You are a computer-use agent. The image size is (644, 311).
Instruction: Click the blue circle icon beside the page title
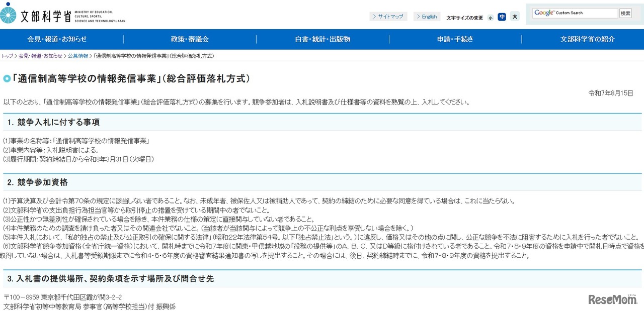point(7,78)
